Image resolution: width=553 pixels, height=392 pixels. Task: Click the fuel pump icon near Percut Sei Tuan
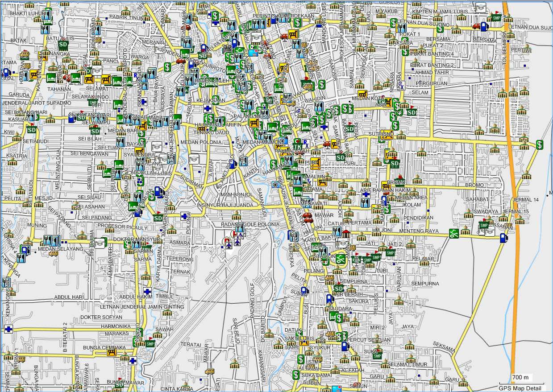click(x=345, y=346)
